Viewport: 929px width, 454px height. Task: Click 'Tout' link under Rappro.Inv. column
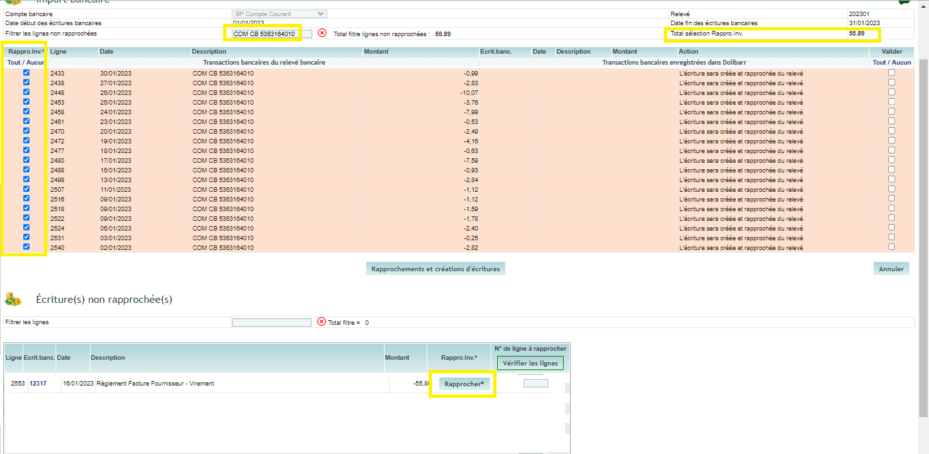pos(13,62)
